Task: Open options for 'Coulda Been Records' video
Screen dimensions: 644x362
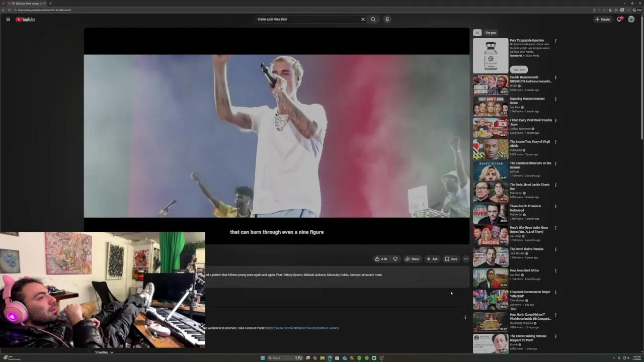Action: pos(555,78)
